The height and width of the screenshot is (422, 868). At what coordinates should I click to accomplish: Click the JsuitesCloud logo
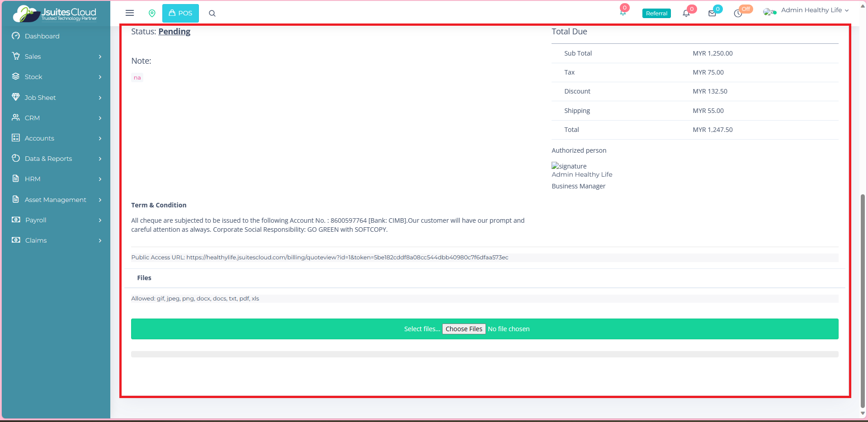56,14
